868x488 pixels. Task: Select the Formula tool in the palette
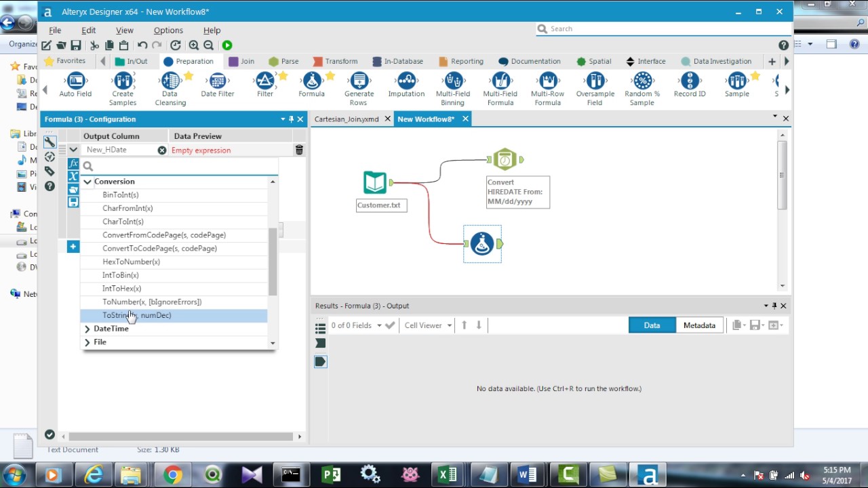click(x=312, y=85)
